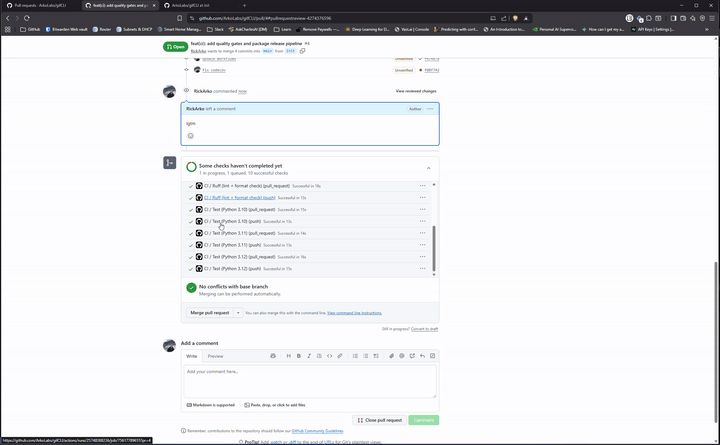Insert a task list in the comment

376,356
